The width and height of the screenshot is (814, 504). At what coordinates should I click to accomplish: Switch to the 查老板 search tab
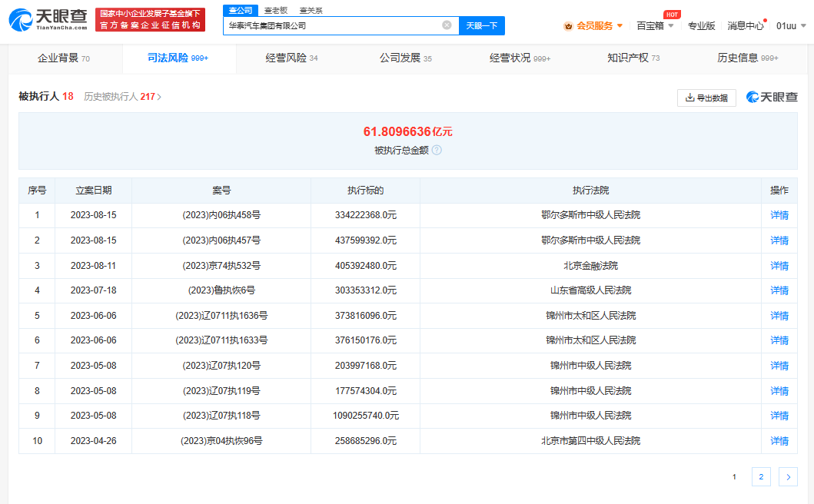tap(276, 11)
